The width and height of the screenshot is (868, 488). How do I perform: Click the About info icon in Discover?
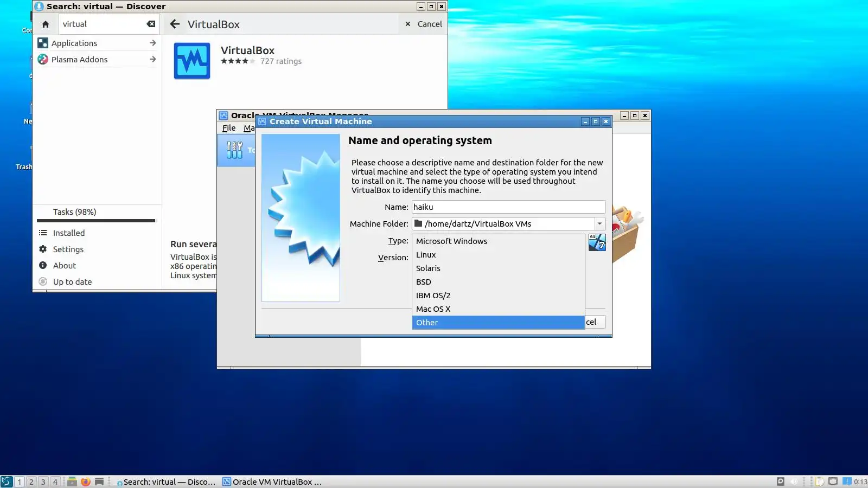(x=43, y=265)
